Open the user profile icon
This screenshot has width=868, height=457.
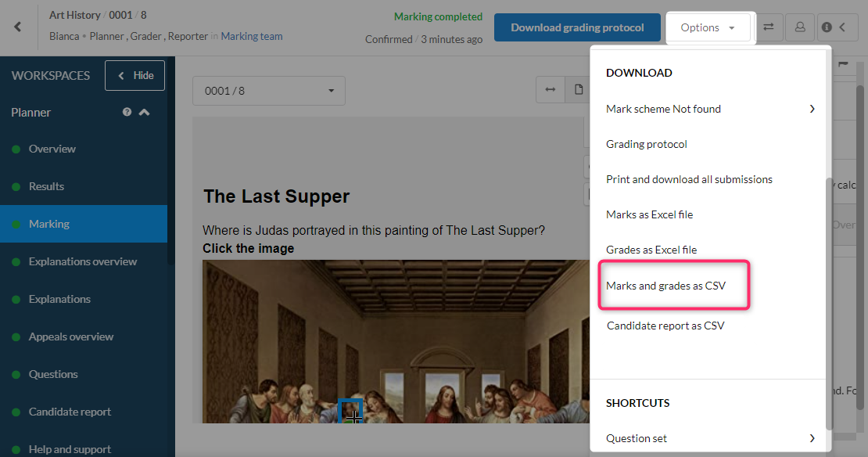800,27
